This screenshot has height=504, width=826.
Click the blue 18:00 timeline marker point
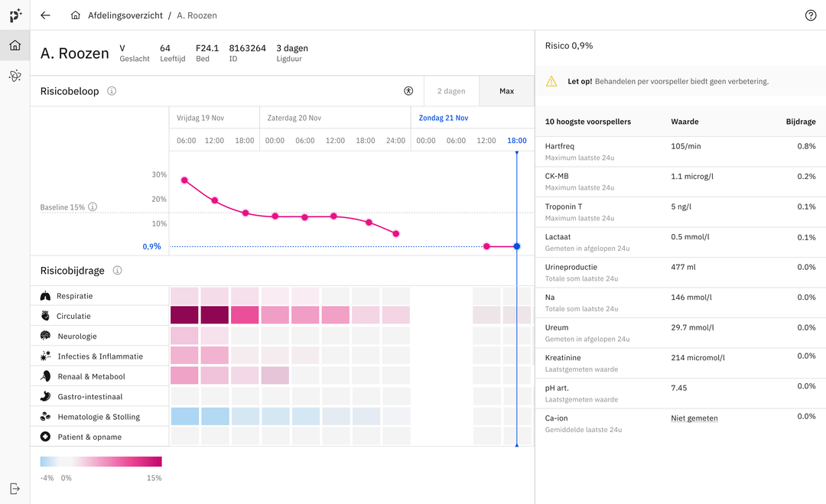(x=517, y=246)
